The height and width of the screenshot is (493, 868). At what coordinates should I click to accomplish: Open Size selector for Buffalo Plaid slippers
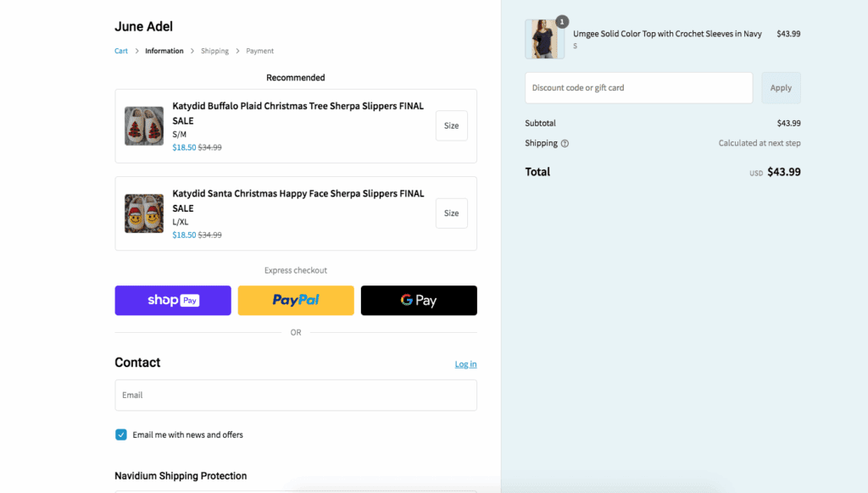pyautogui.click(x=451, y=125)
